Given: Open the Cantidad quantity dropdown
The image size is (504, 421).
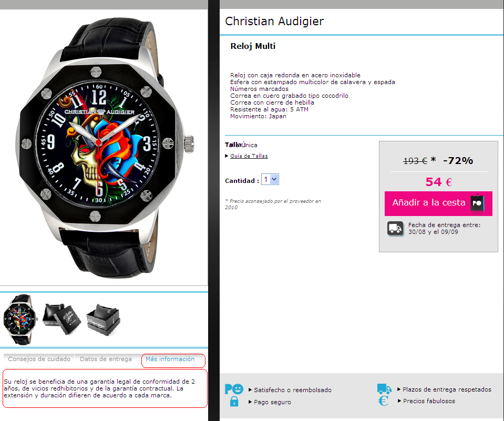Looking at the screenshot, I should pos(270,179).
